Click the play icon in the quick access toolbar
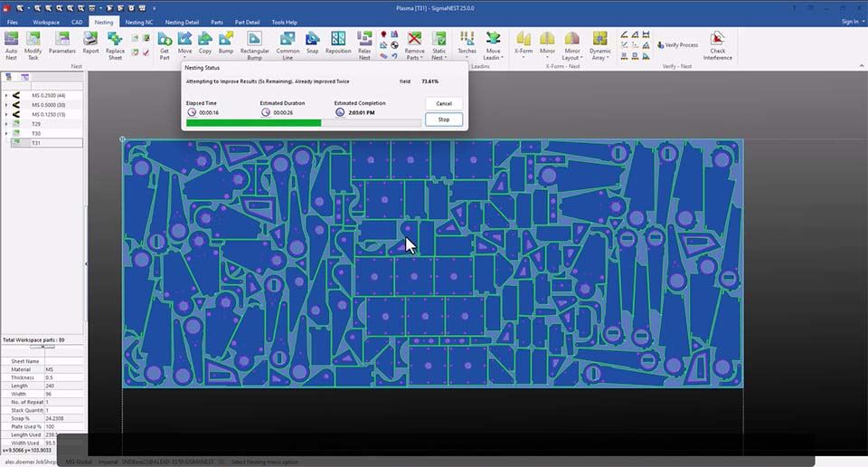The height and width of the screenshot is (467, 868). (x=109, y=8)
